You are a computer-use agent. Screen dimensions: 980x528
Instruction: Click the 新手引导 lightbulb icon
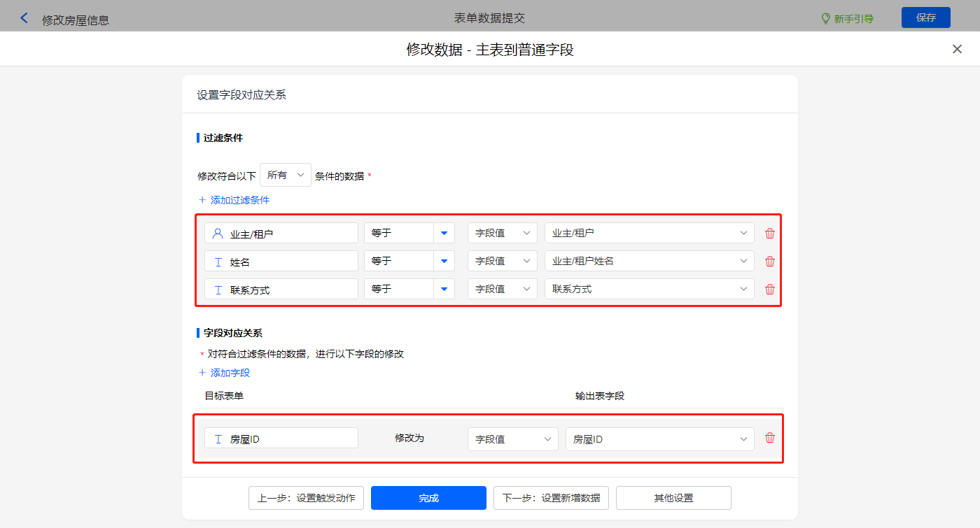[x=825, y=18]
